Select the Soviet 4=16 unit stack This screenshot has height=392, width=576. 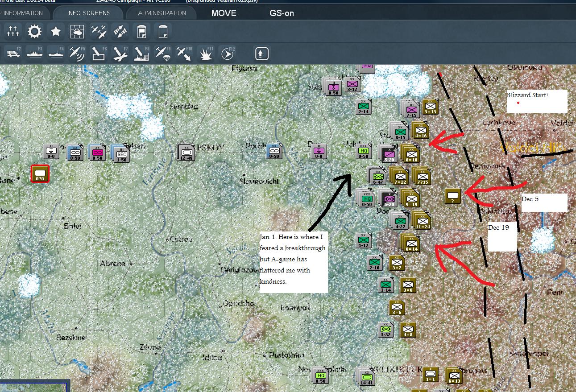click(421, 130)
